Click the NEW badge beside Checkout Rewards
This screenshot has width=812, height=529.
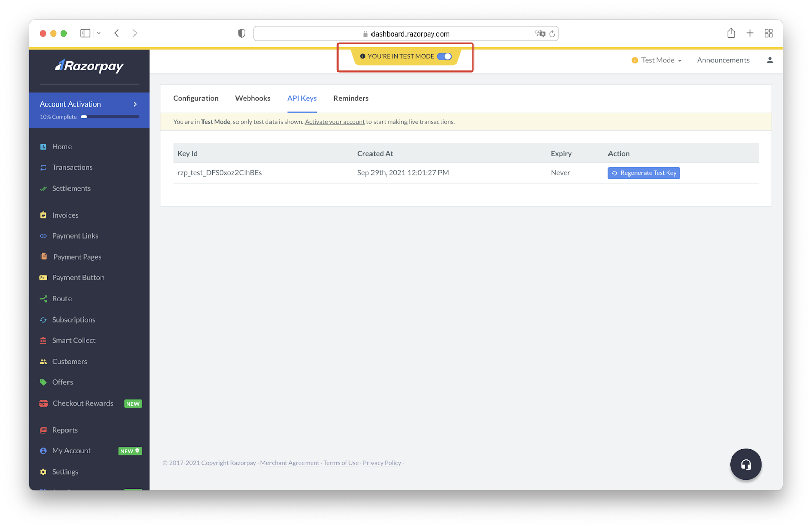coord(133,404)
